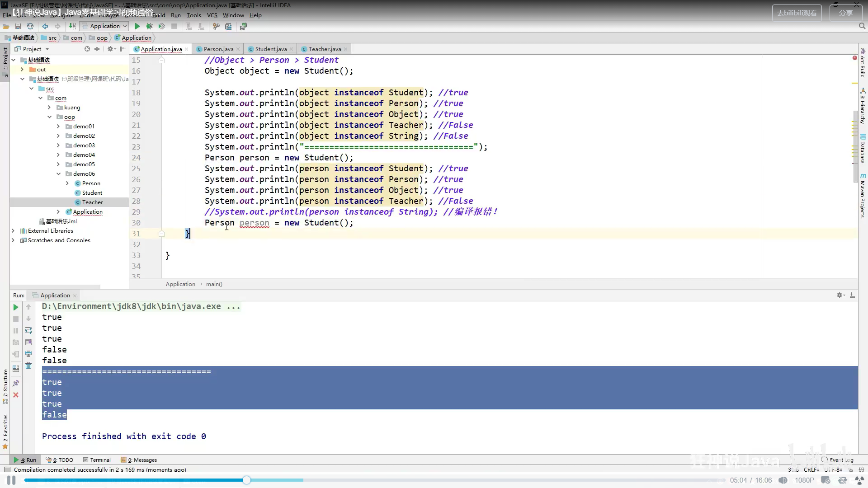The image size is (868, 488).
Task: Run Application with Coverage icon
Action: pyautogui.click(x=161, y=26)
